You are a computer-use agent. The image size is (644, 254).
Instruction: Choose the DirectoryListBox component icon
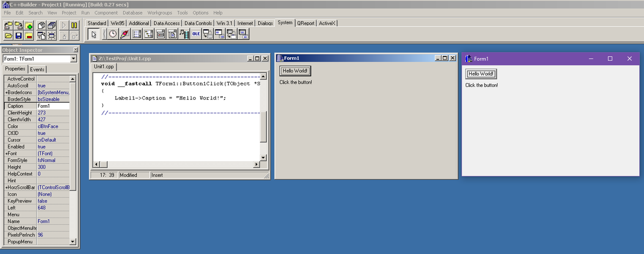click(148, 34)
